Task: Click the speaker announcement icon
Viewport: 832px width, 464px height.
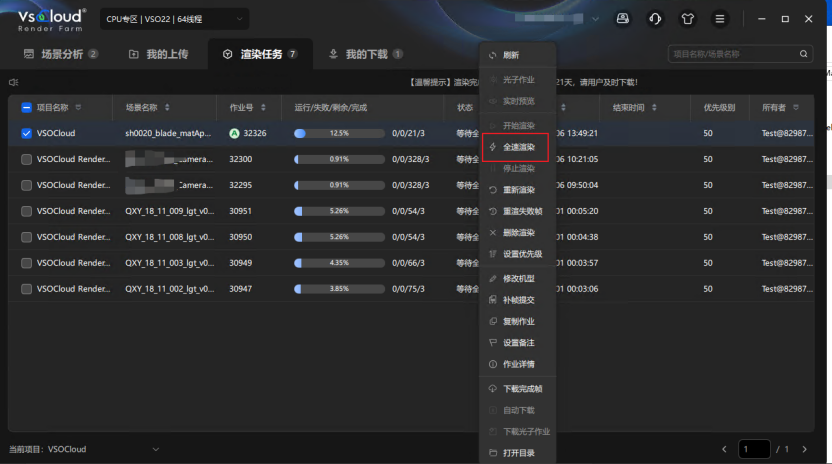Action: coord(14,82)
